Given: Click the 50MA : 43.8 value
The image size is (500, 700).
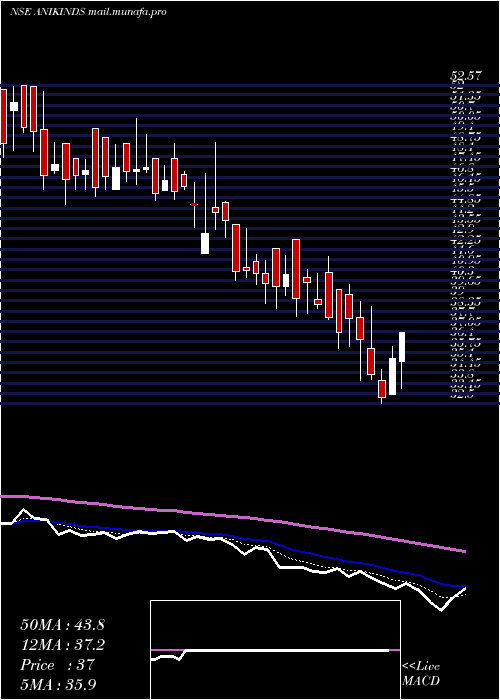Looking at the screenshot, I should (62, 625).
